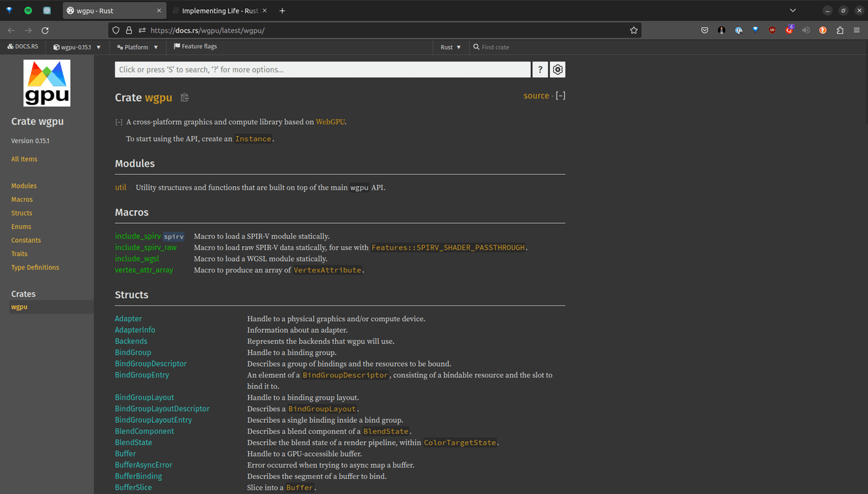Expand the wgpu-0.15.1 version dropdown
The height and width of the screenshot is (494, 868).
coord(77,47)
